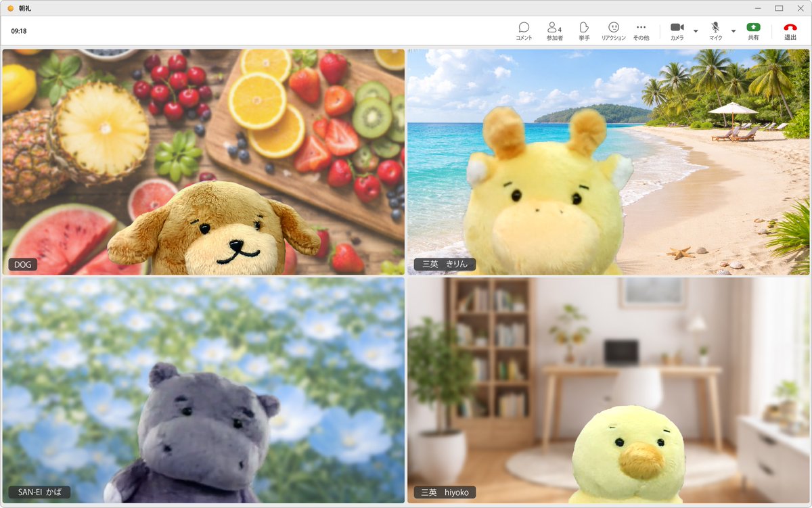This screenshot has width=812, height=508.
Task: Click the orange app icon in title bar
Action: coord(10,8)
